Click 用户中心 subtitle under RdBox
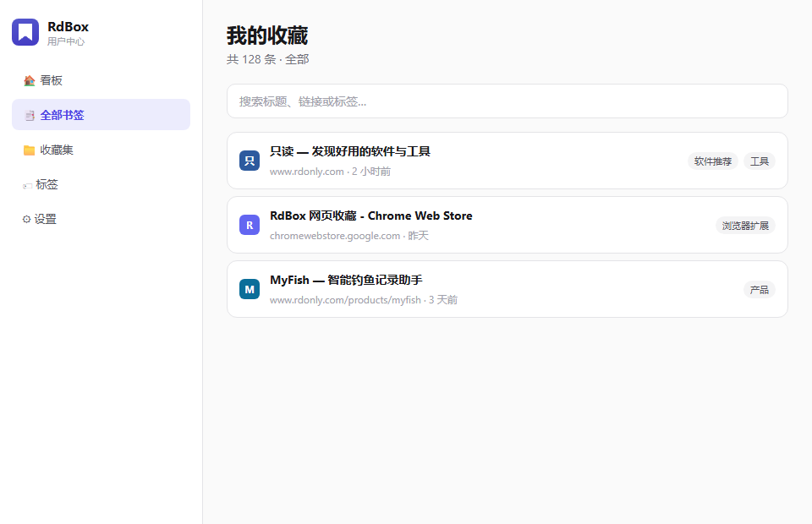This screenshot has width=812, height=524. pos(66,41)
